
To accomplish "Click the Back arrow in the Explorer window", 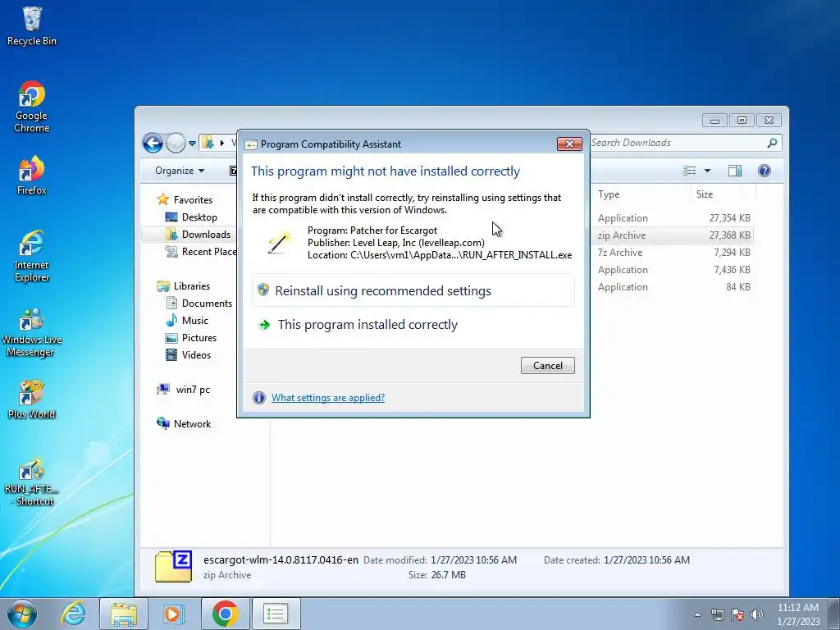I will pyautogui.click(x=153, y=143).
